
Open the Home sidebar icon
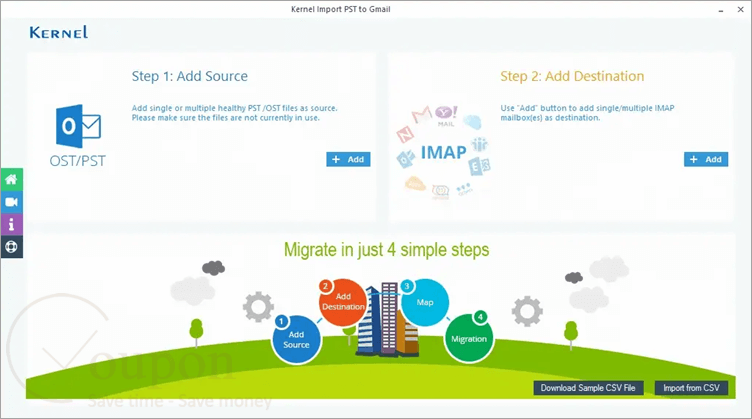tap(12, 179)
